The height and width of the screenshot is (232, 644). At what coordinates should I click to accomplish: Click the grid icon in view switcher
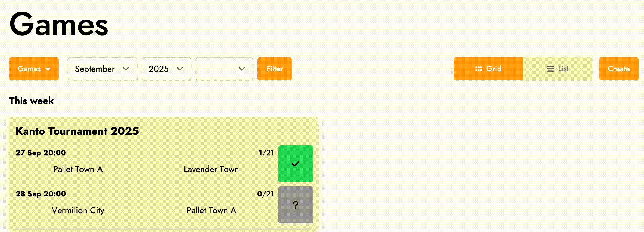tap(478, 69)
